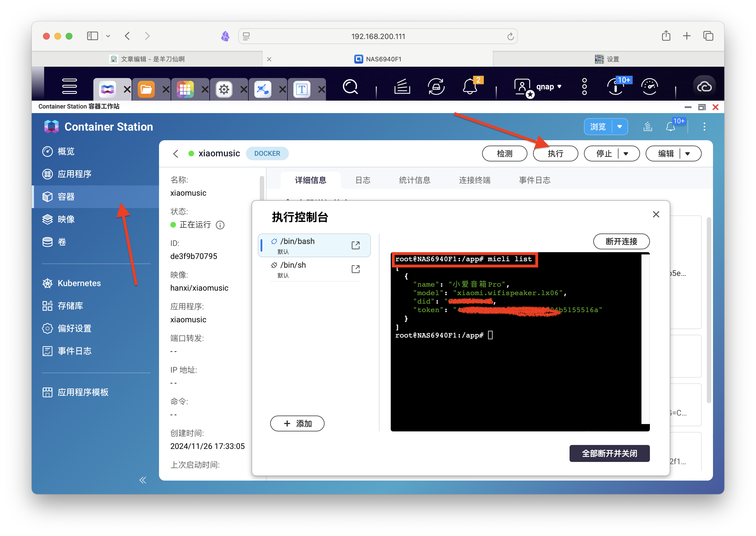Switch to 日志 logs tab

pos(363,180)
